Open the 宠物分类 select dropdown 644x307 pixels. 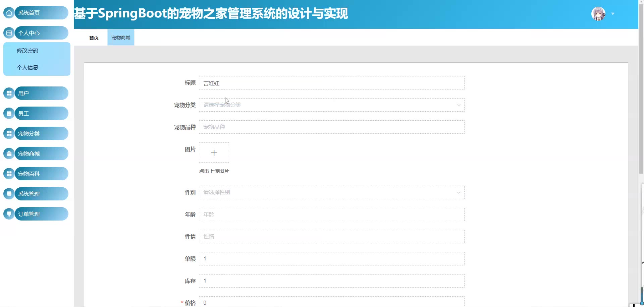click(x=331, y=105)
